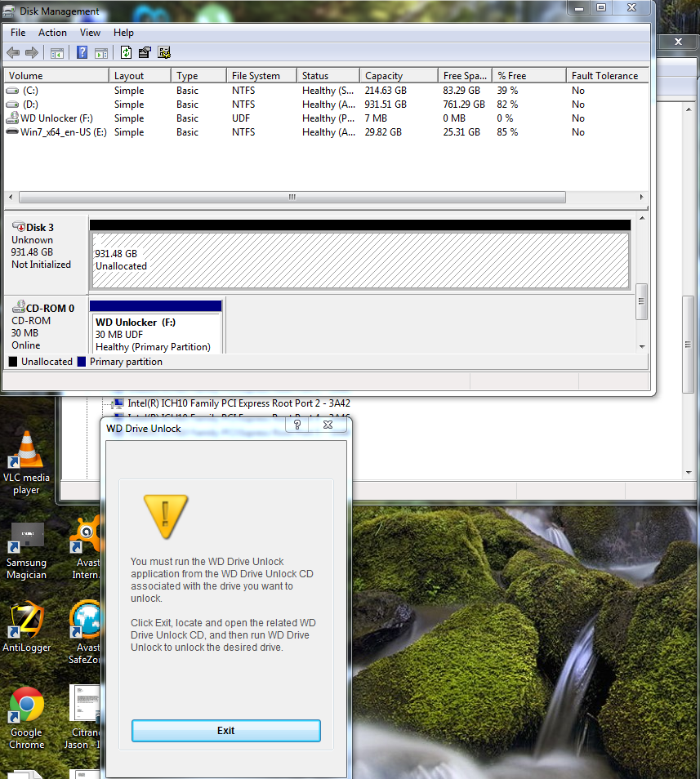700x779 pixels.
Task: Toggle the Show/Hide Action Pane toolbar icon
Action: tap(101, 52)
